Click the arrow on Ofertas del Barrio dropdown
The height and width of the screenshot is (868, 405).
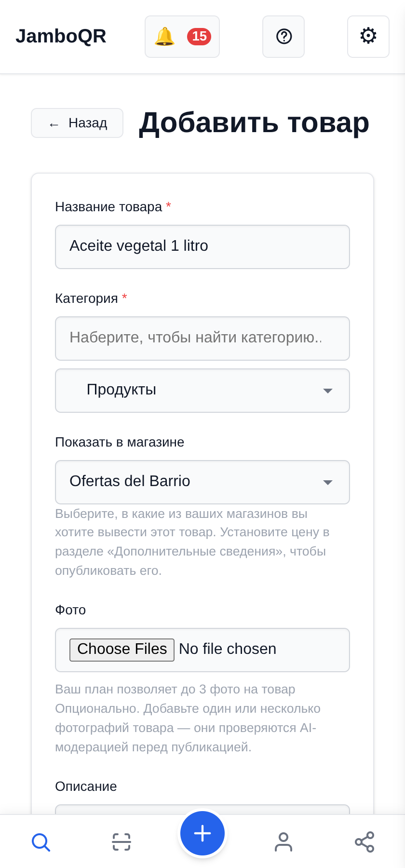(x=328, y=482)
